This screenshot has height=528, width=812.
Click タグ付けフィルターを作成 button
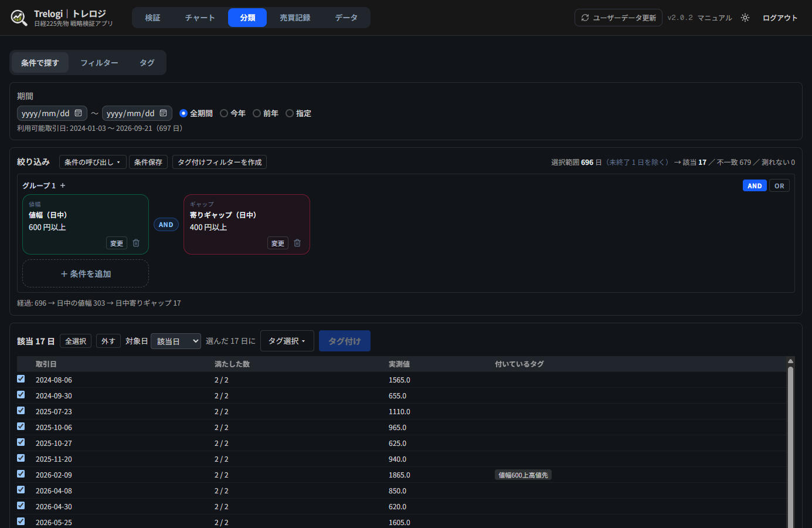click(220, 162)
